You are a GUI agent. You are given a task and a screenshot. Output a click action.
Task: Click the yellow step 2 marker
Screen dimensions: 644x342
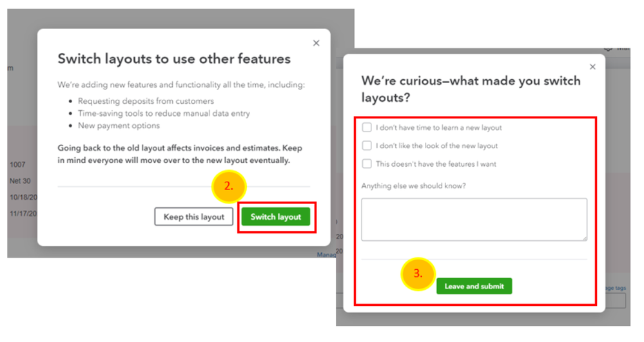click(229, 187)
